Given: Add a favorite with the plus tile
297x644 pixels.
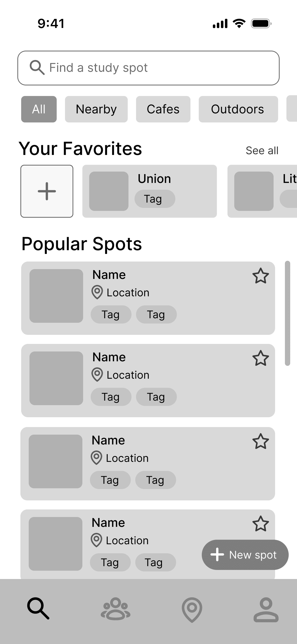Looking at the screenshot, I should (47, 191).
